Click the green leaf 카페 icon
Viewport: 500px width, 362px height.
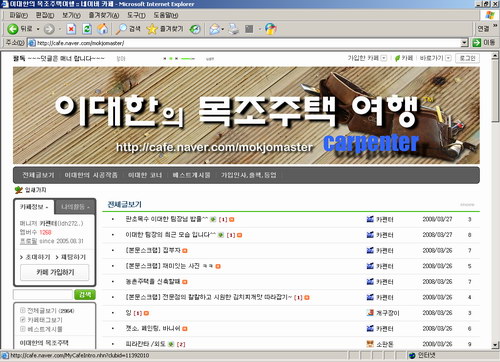[397, 58]
